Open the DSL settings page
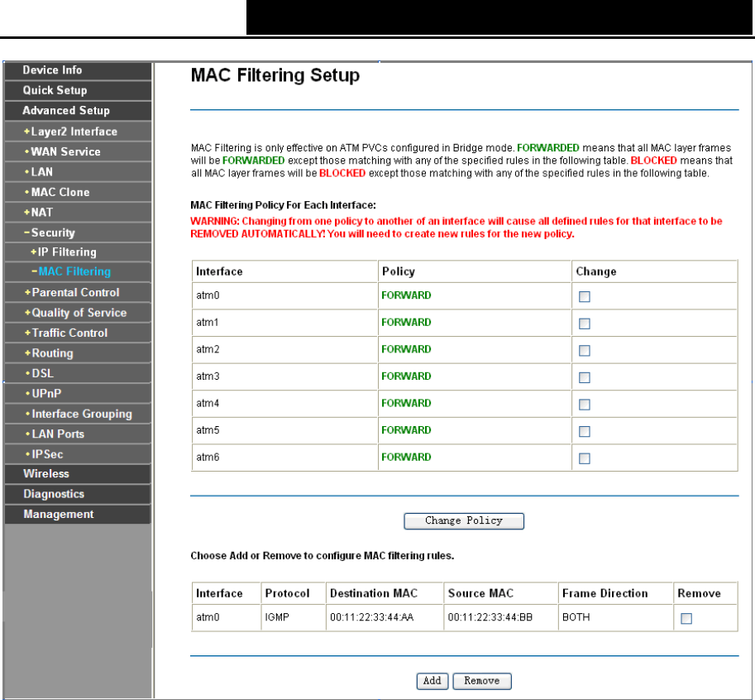Image resolution: width=755 pixels, height=700 pixels. (x=42, y=373)
